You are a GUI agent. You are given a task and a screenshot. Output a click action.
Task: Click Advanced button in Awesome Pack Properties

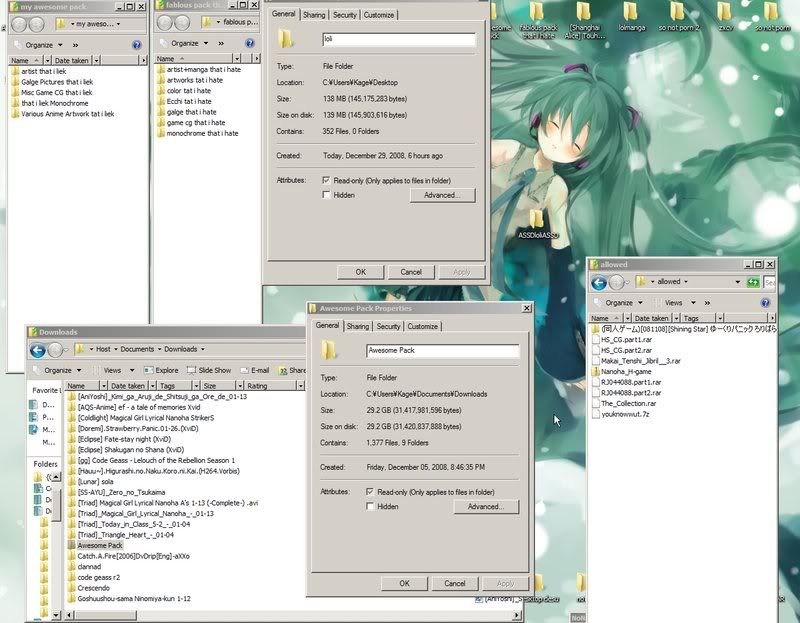tap(484, 507)
